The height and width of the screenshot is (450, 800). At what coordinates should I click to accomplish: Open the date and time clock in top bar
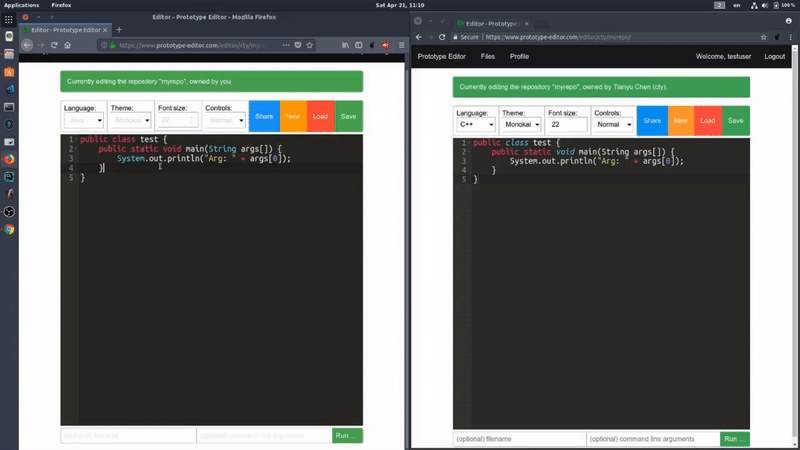pyautogui.click(x=400, y=5)
